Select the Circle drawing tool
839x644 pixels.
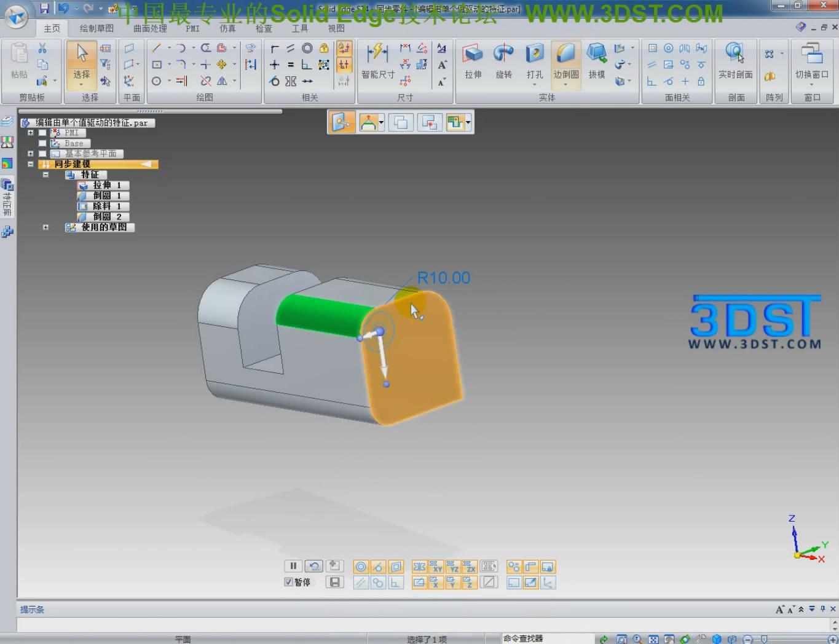coord(157,81)
